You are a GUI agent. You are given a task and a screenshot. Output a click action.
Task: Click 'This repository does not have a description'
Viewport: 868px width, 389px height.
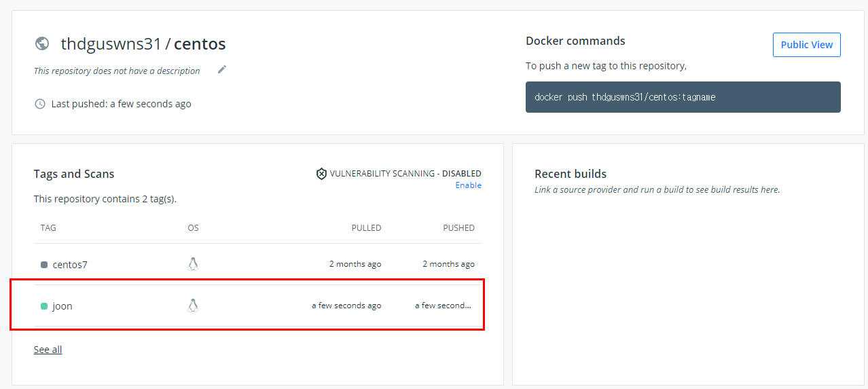pos(117,71)
